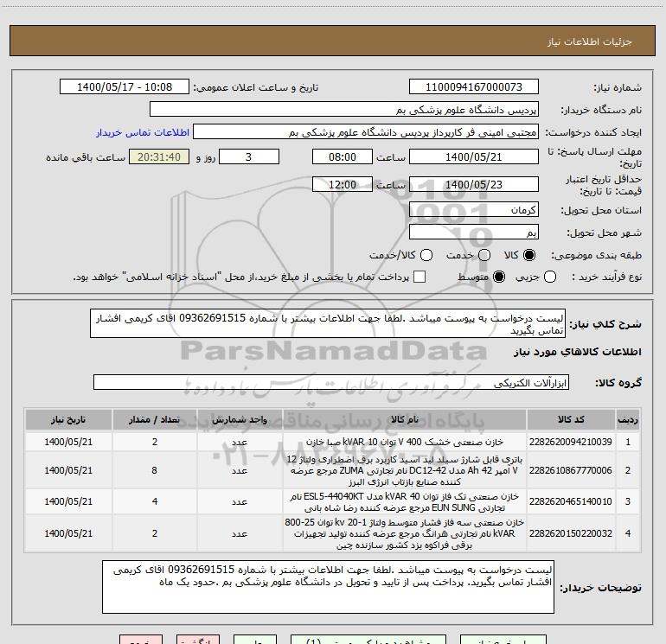Choose the متوسط purchase type radio
The height and width of the screenshot is (644, 666).
click(499, 277)
